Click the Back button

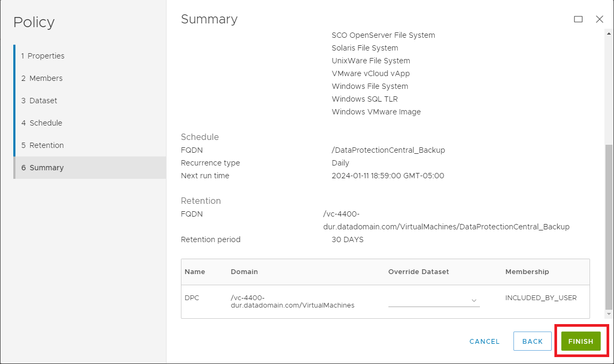coord(532,342)
